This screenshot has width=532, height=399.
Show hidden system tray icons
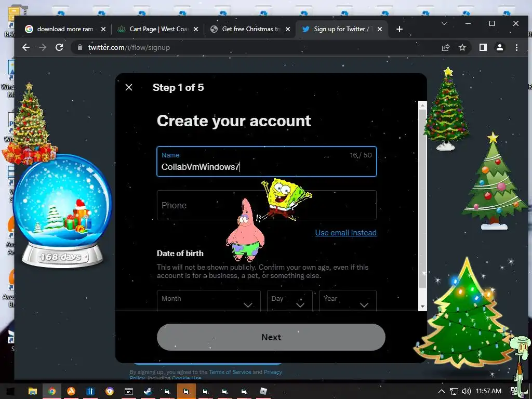tap(442, 391)
